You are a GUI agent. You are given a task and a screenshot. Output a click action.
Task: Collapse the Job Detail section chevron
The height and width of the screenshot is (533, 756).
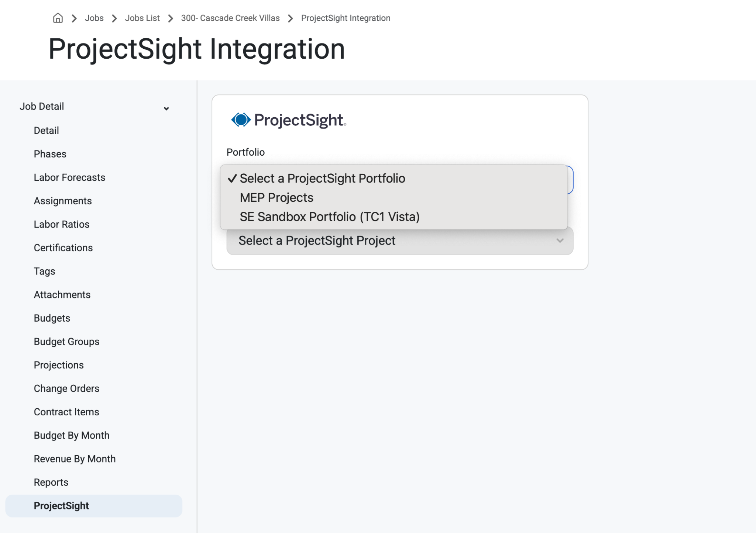coord(166,108)
